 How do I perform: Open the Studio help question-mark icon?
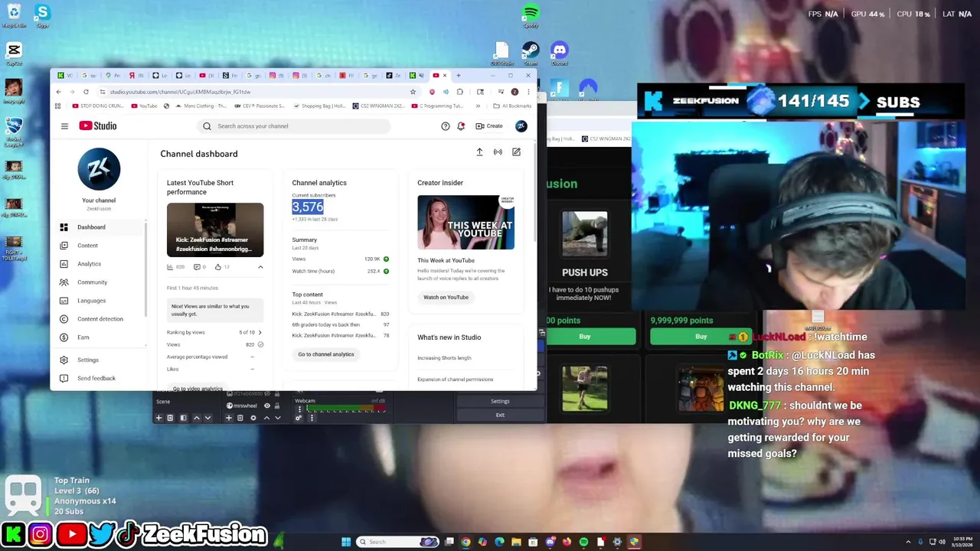(446, 126)
